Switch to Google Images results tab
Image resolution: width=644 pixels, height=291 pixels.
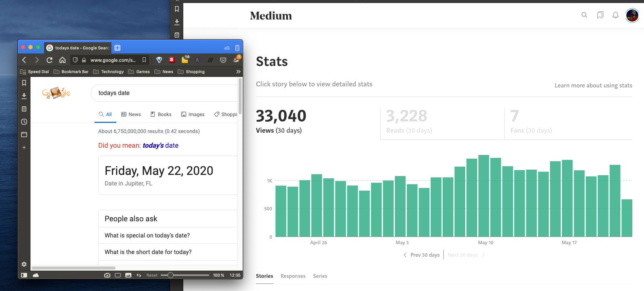(x=193, y=114)
